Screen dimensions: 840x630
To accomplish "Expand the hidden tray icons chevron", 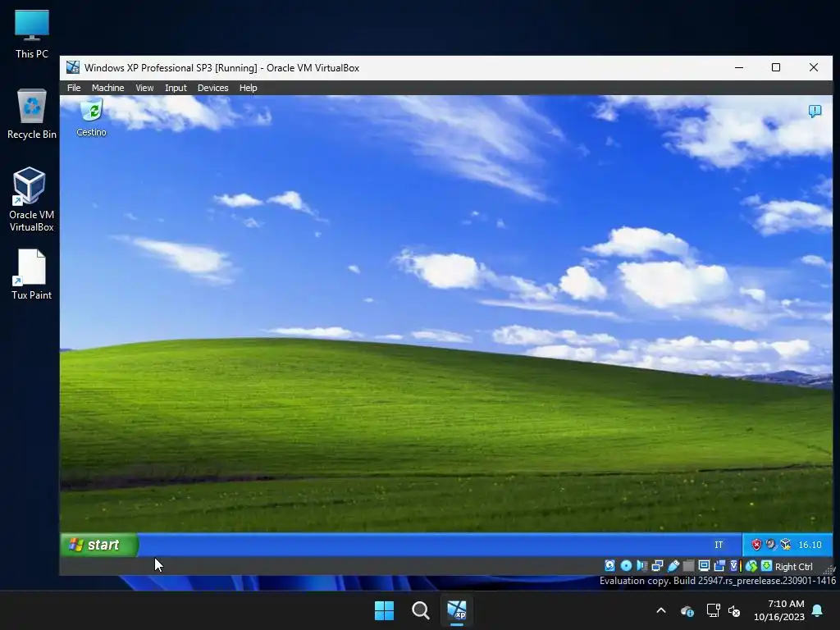I will click(x=661, y=610).
